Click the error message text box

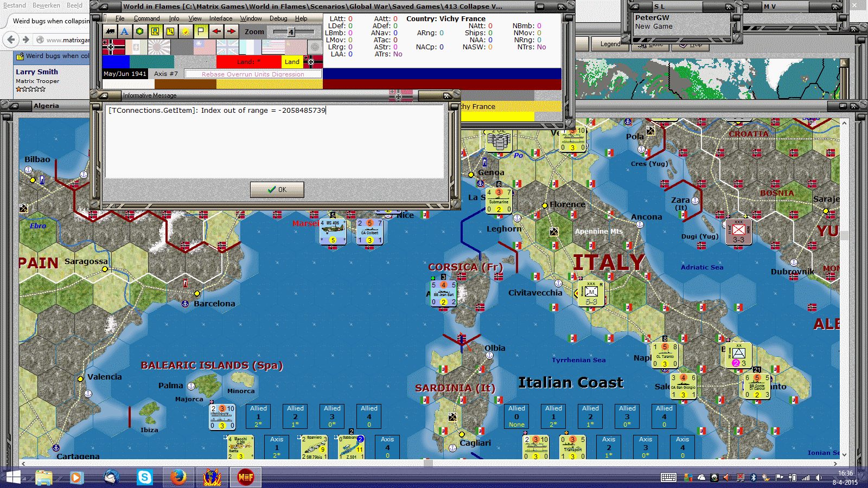pos(275,142)
